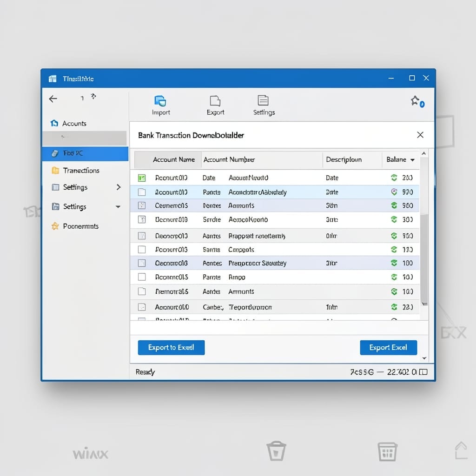Check the box in the Canpeots row
Viewport: 476px width, 476px height.
pyautogui.click(x=142, y=249)
